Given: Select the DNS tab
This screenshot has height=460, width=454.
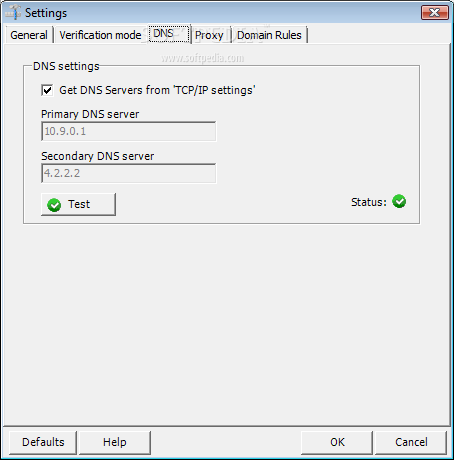Looking at the screenshot, I should point(169,34).
